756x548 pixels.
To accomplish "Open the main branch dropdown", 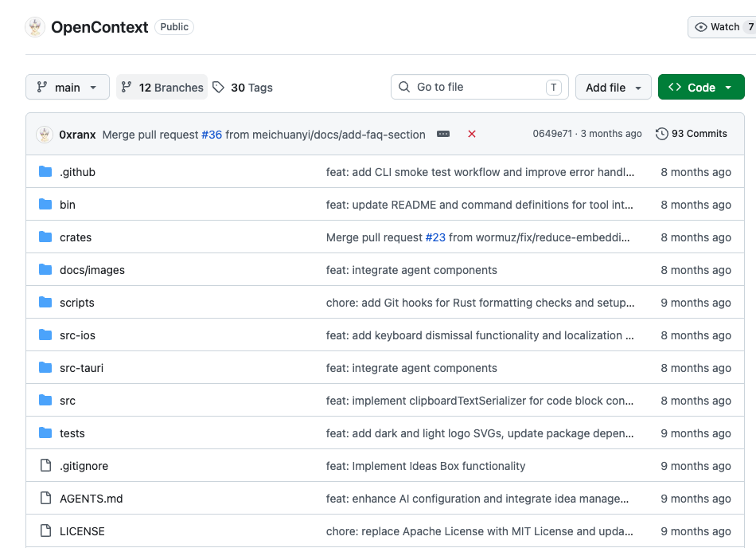I will coord(68,88).
